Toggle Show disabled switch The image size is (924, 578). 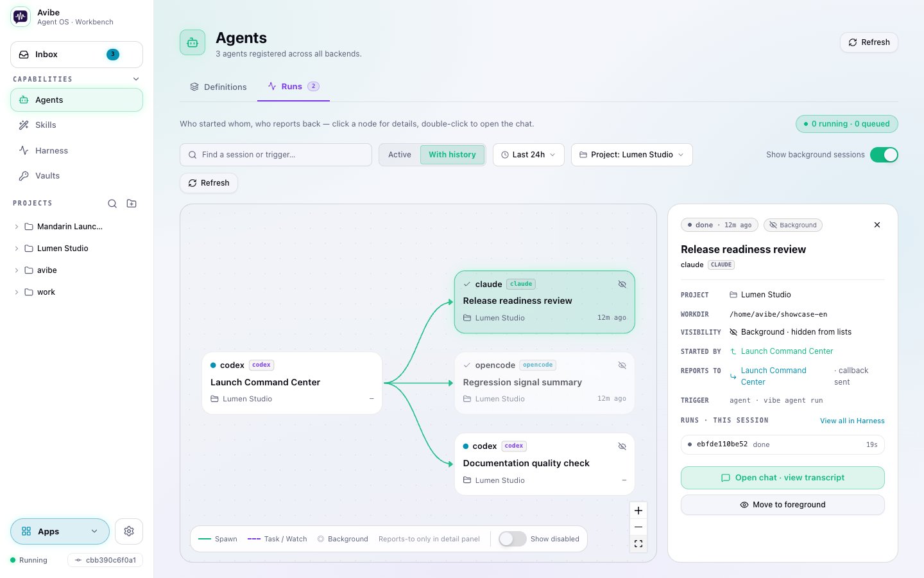coord(512,539)
